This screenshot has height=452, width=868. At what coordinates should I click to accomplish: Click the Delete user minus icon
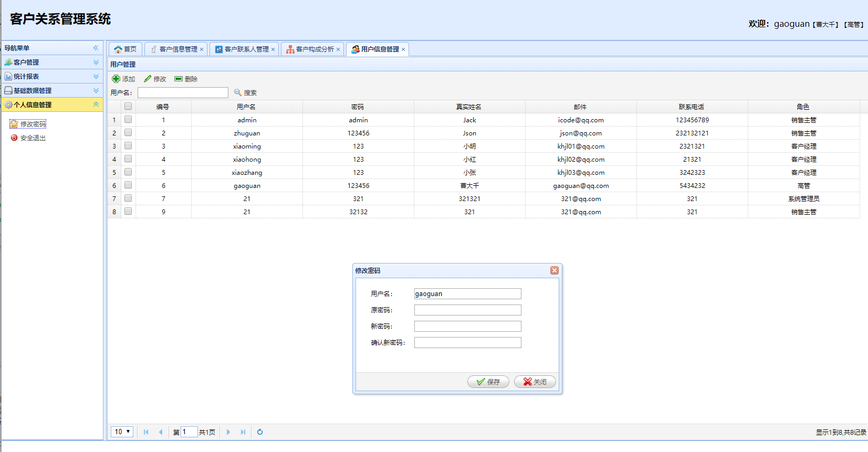click(x=179, y=79)
